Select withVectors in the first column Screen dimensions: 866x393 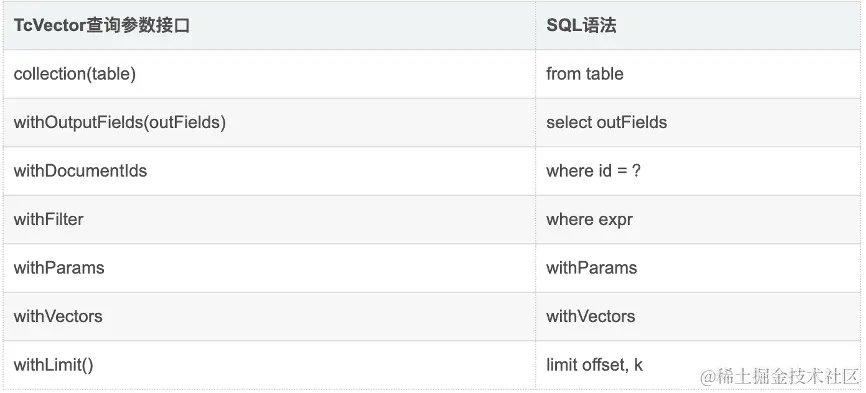click(58, 317)
